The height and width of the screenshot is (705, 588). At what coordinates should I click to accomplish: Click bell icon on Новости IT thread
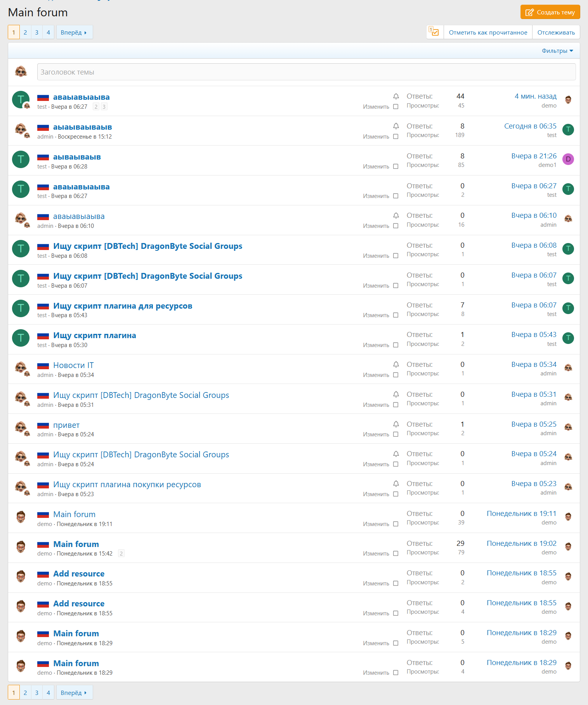coord(395,365)
